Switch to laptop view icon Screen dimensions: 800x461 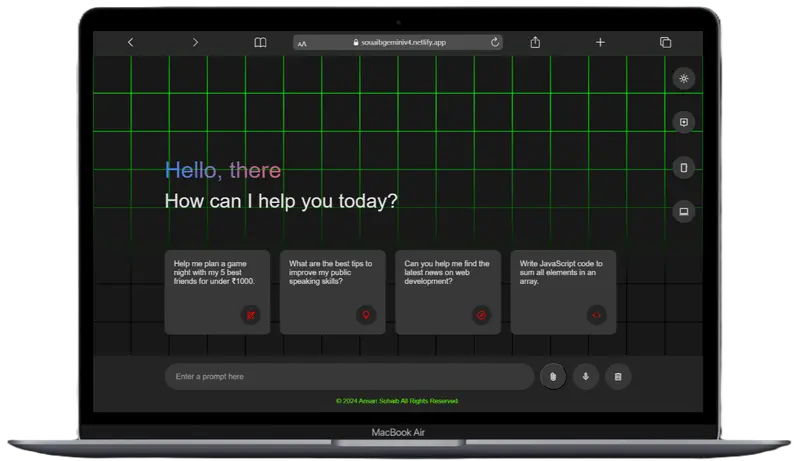pos(684,212)
